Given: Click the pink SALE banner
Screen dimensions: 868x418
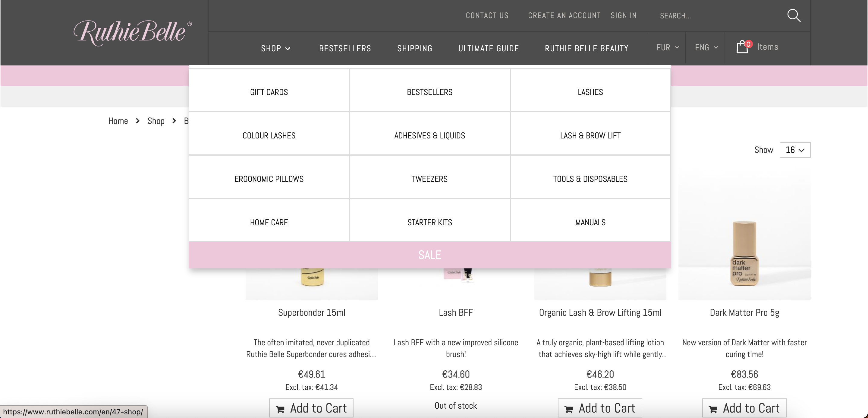Looking at the screenshot, I should [429, 255].
